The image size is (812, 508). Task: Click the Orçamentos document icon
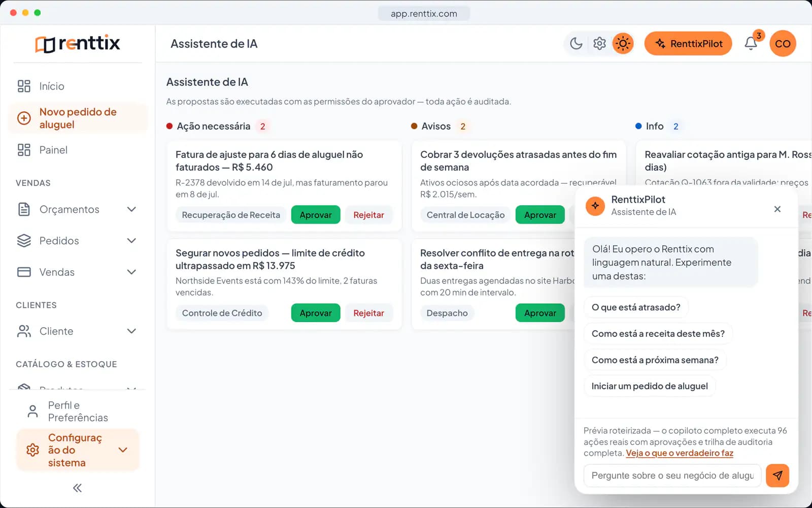coord(24,209)
